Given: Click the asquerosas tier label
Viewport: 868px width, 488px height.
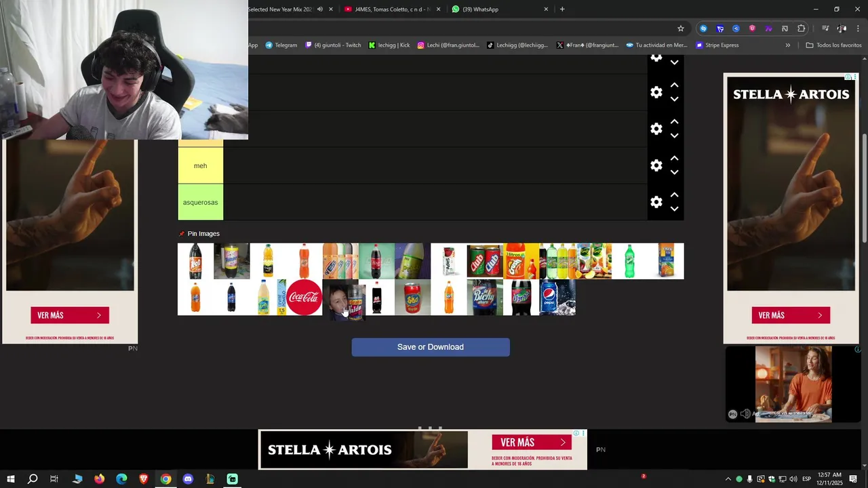Looking at the screenshot, I should (200, 202).
